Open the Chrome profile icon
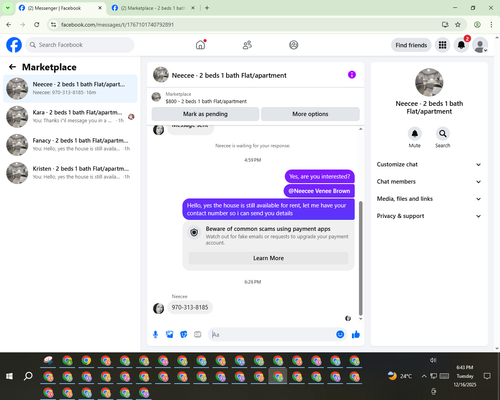Image resolution: width=500 pixels, height=400 pixels. (x=477, y=25)
